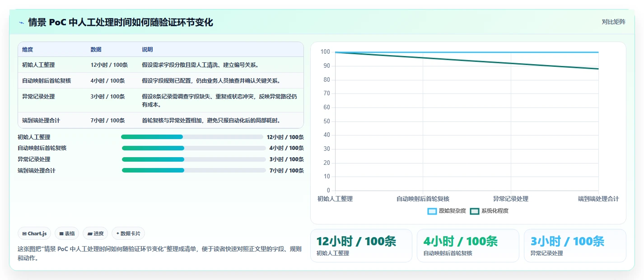Open the 12小时 / 100条 data card
Viewport: 644px width, 280px height.
click(361, 246)
